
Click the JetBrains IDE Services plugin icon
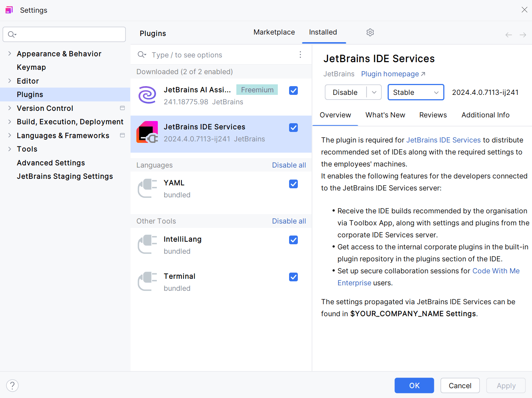[147, 132]
